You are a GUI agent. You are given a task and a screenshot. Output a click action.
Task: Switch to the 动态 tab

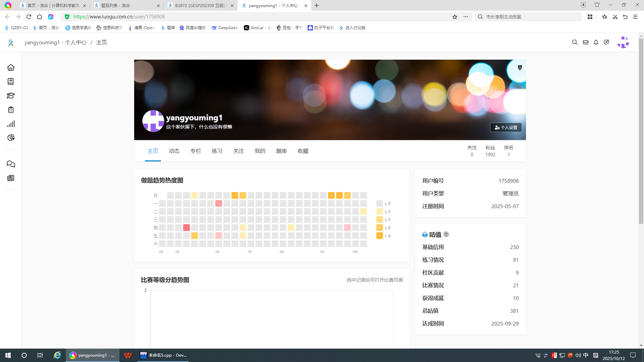[174, 151]
